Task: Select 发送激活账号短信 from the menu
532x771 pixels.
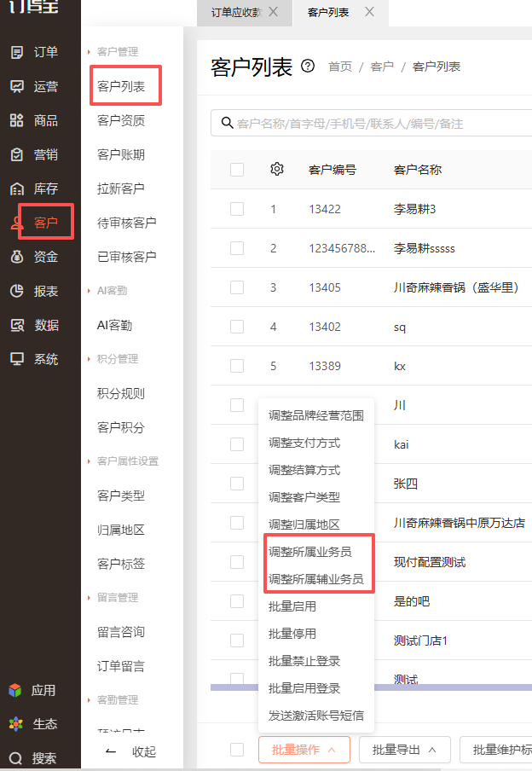Action: pyautogui.click(x=316, y=715)
